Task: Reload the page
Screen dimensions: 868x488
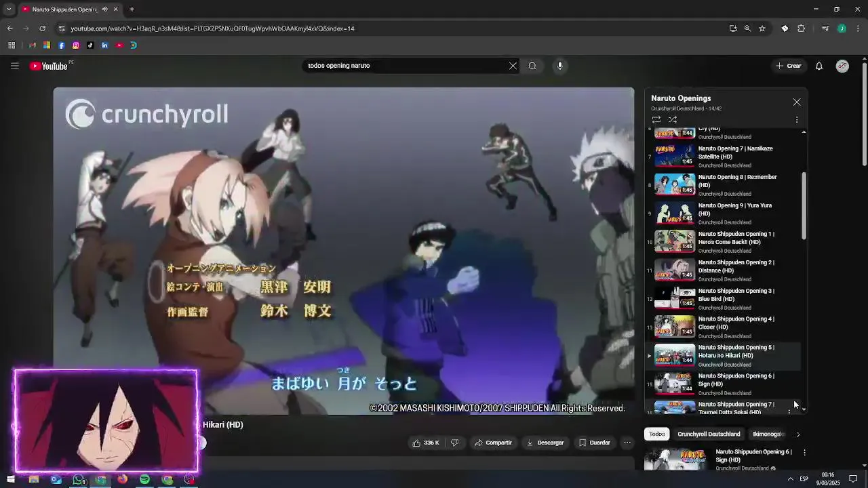Action: [x=42, y=28]
